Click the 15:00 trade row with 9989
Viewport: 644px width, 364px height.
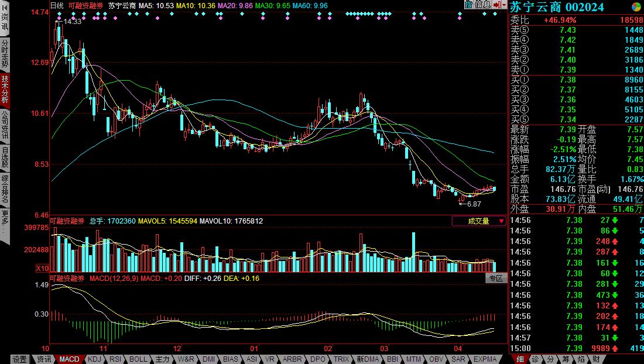(577, 348)
